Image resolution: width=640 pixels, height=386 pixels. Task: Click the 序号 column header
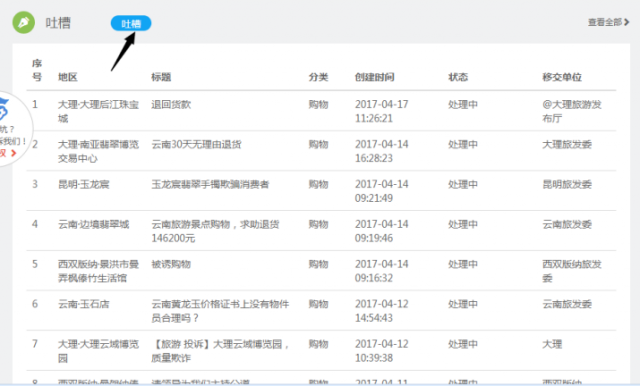pyautogui.click(x=37, y=70)
